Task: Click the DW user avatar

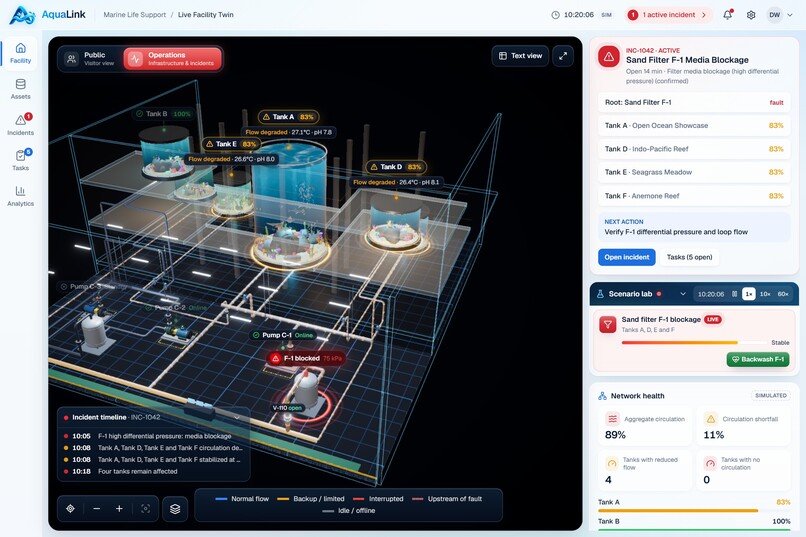Action: (x=774, y=15)
